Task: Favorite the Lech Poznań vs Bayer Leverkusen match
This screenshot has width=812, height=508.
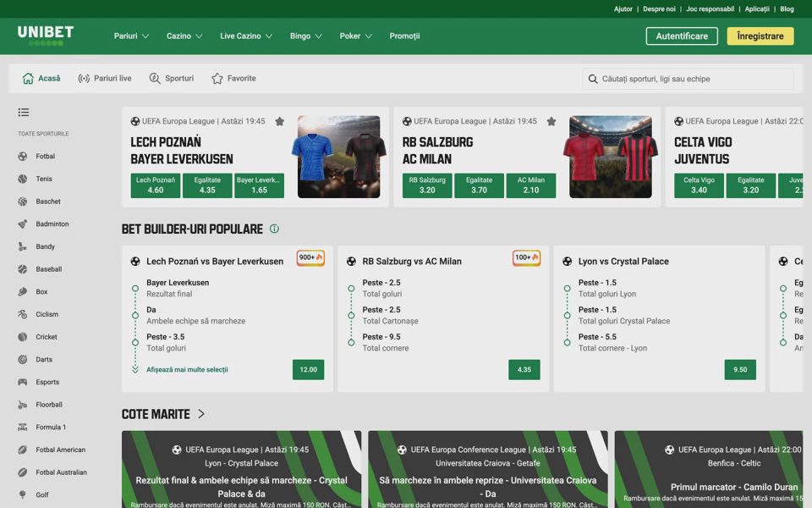Action: pos(280,121)
